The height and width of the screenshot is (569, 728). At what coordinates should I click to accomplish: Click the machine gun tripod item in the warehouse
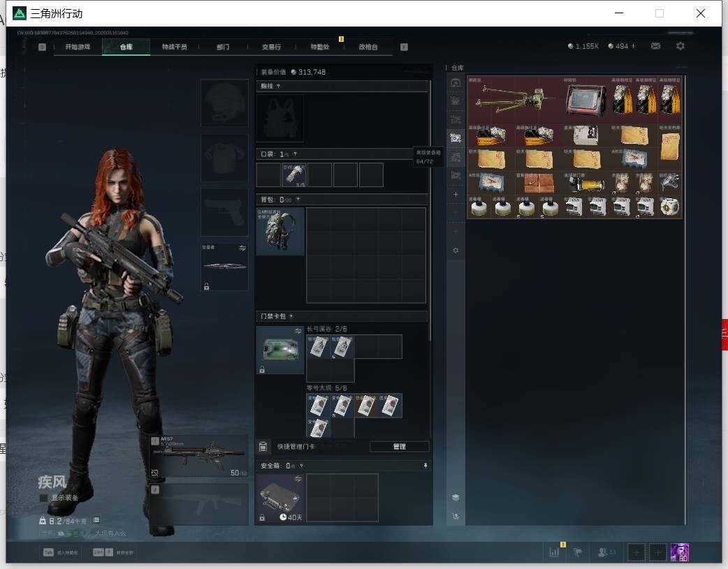click(x=514, y=99)
